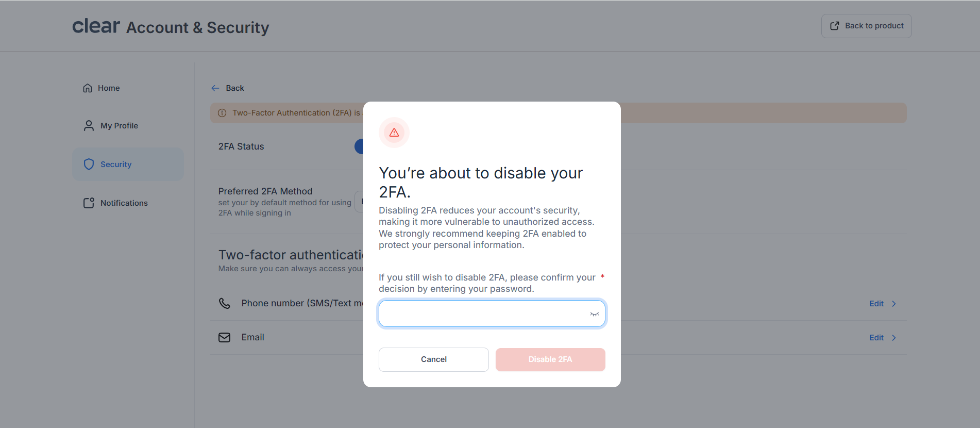Image resolution: width=980 pixels, height=428 pixels.
Task: Open the My Profile menu item
Action: pos(119,126)
